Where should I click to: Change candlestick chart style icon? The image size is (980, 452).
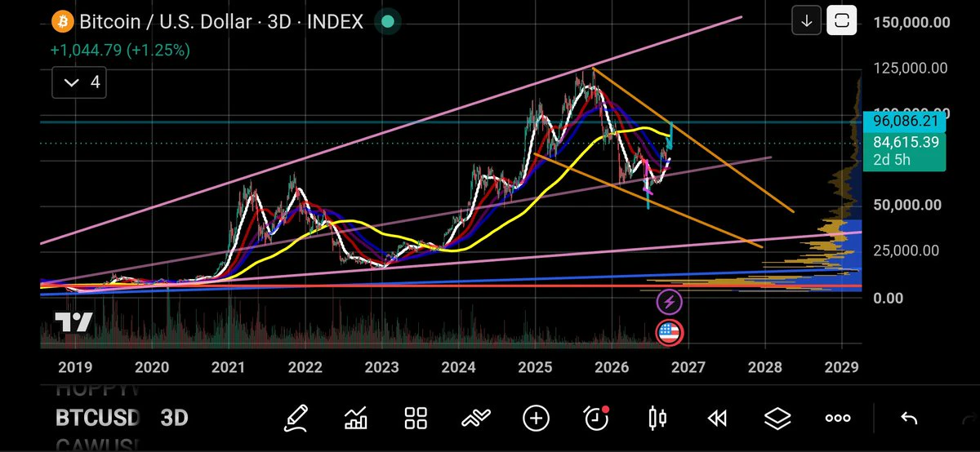click(x=657, y=419)
